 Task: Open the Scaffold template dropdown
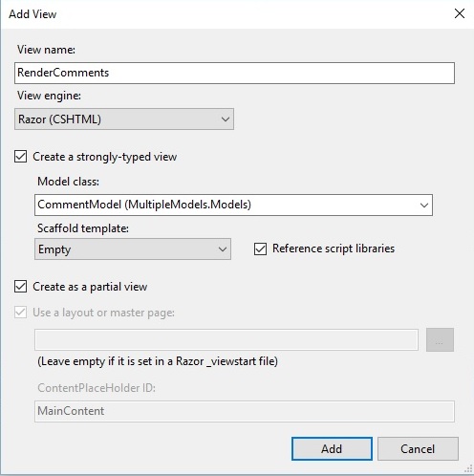(x=133, y=249)
